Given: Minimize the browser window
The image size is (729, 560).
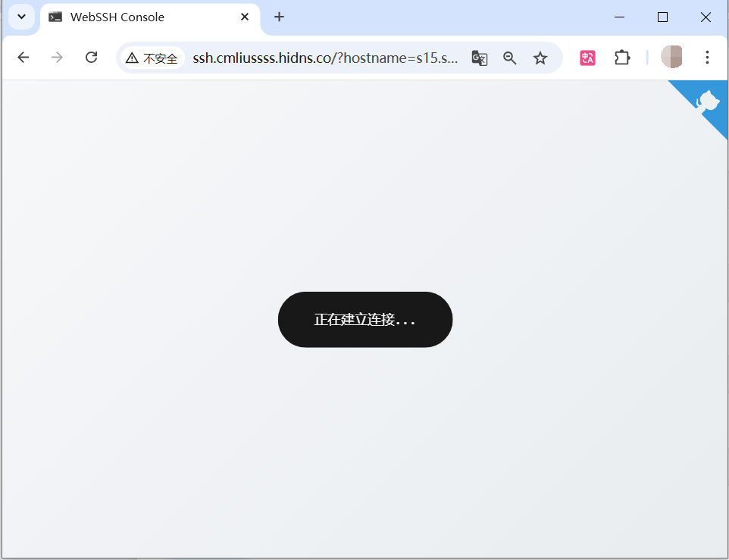Looking at the screenshot, I should [620, 17].
